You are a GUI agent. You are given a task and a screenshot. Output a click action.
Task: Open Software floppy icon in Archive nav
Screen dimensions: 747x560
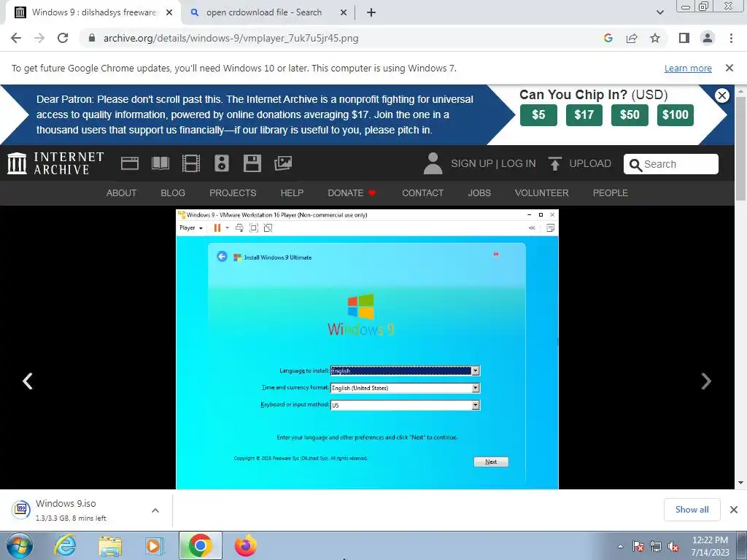(252, 163)
